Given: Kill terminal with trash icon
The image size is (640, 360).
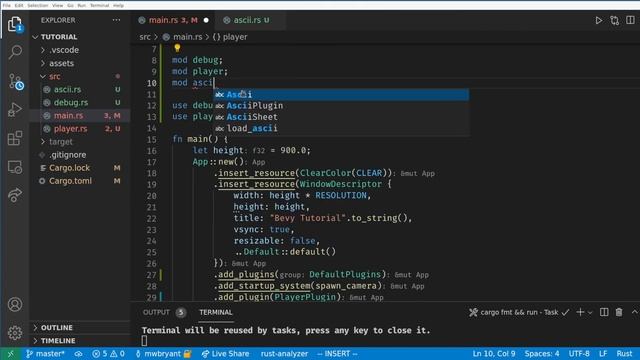Looking at the screenshot, I should tap(619, 312).
